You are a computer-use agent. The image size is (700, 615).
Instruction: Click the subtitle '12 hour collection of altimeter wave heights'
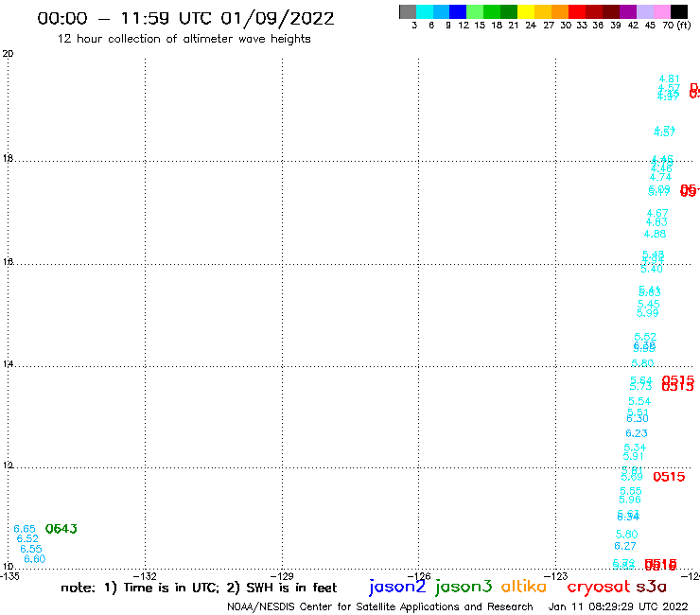click(x=184, y=39)
